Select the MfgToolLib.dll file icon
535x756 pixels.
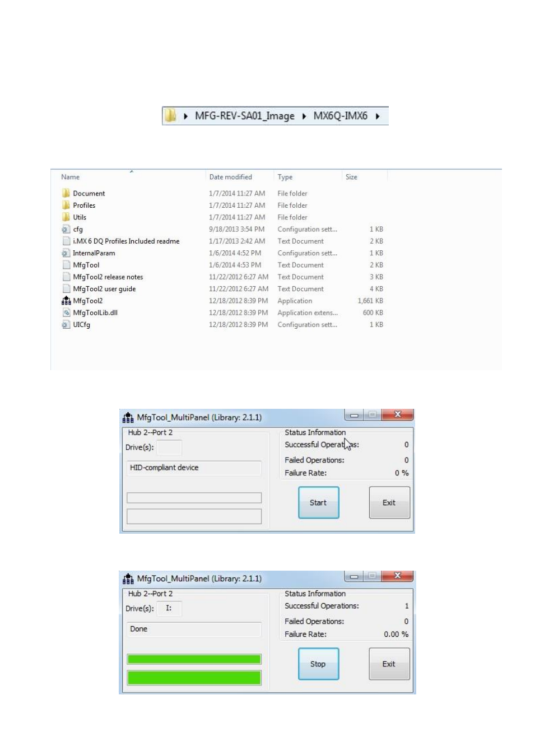click(66, 312)
